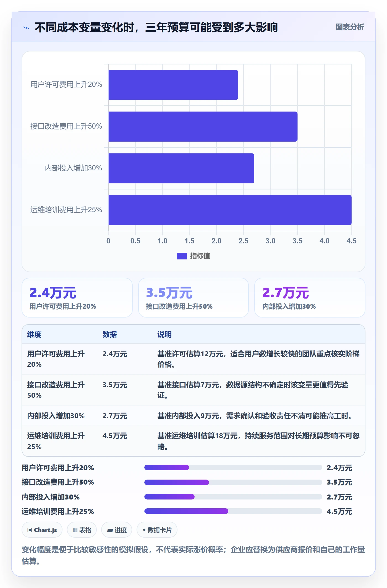Click the table description starting 基准内部投入9万元
The height and width of the screenshot is (588, 387).
tap(256, 416)
